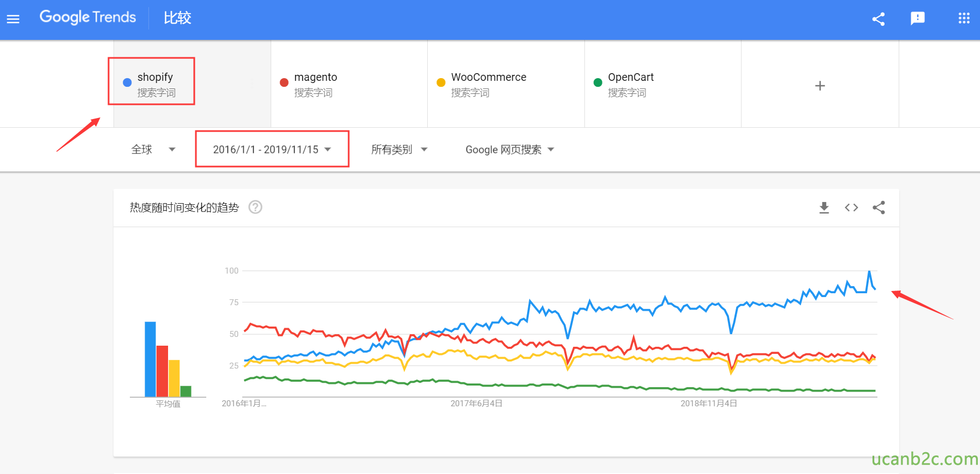Open the hamburger main menu

13,19
